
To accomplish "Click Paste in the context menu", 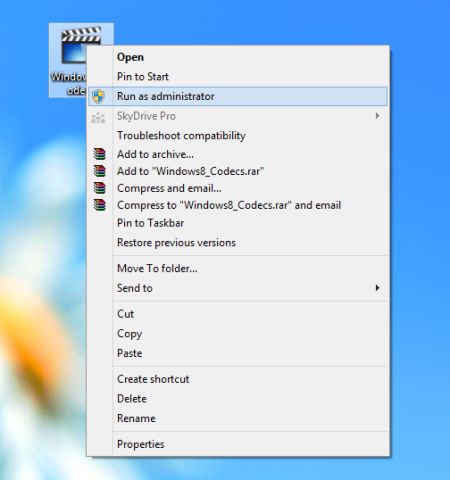I will [x=238, y=353].
